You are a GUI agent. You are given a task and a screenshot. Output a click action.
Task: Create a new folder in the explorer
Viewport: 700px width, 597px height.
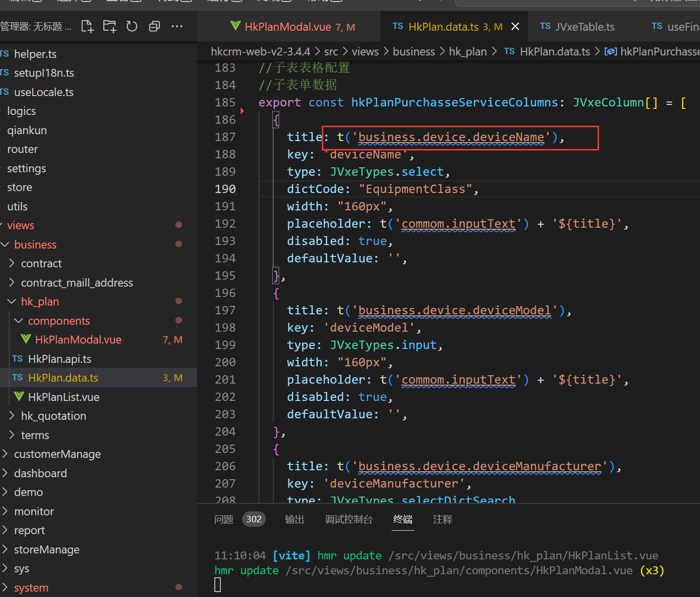click(x=109, y=26)
